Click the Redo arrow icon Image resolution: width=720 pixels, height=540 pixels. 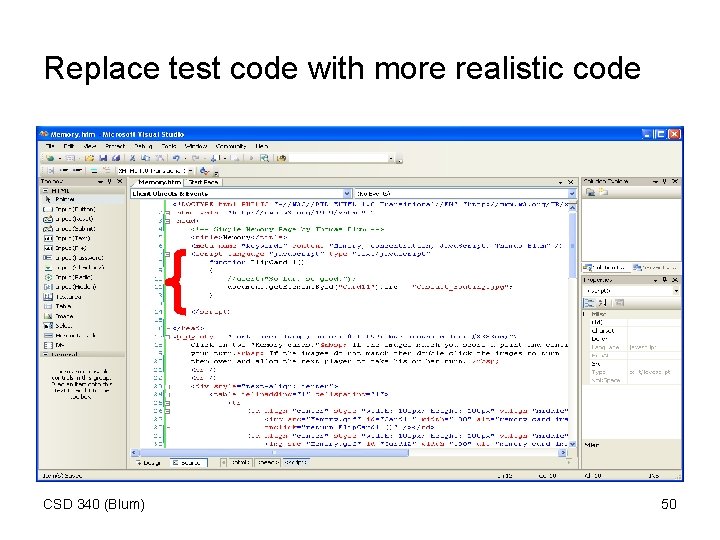tap(196, 158)
